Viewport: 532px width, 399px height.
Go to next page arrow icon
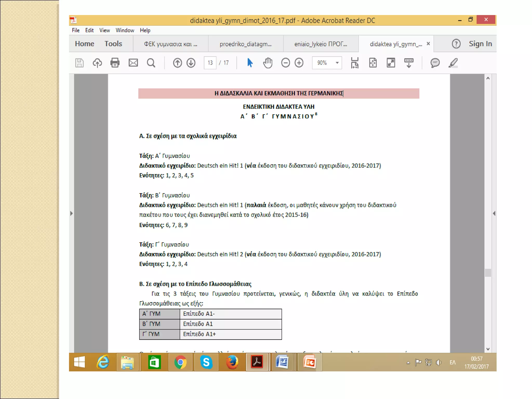pyautogui.click(x=191, y=63)
